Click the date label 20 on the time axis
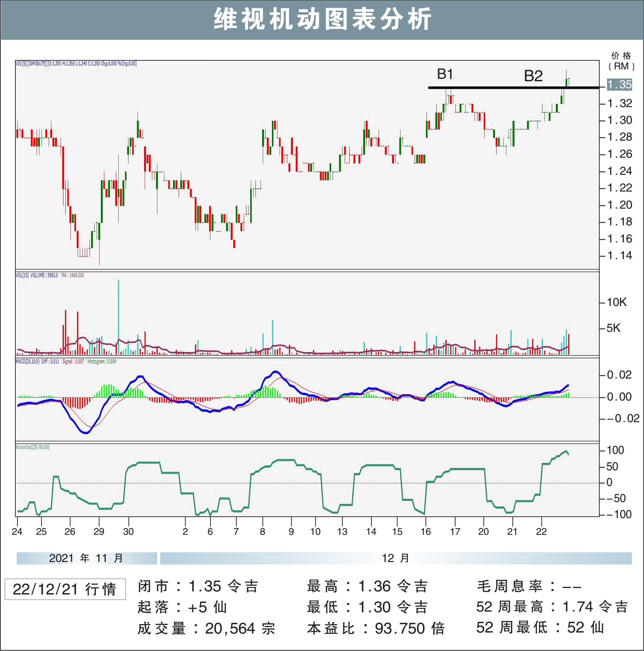The image size is (644, 651). tap(483, 532)
